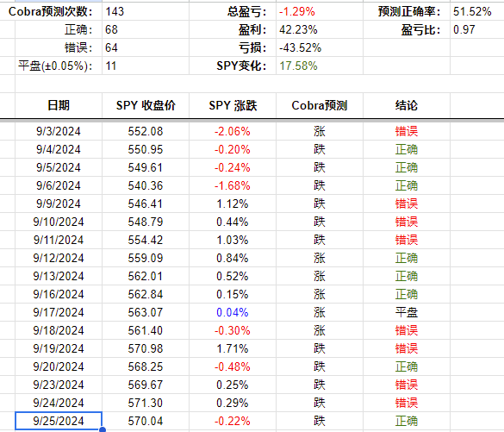The height and width of the screenshot is (432, 504).
Task: Click the SPY 收盘价 header cell
Action: click(146, 105)
